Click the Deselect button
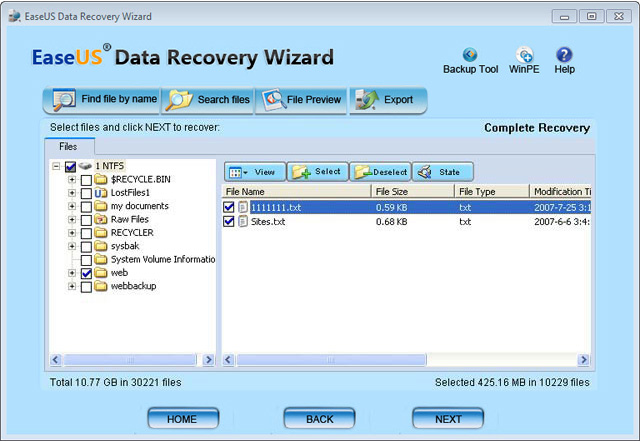This screenshot has height=442, width=640. tap(380, 172)
